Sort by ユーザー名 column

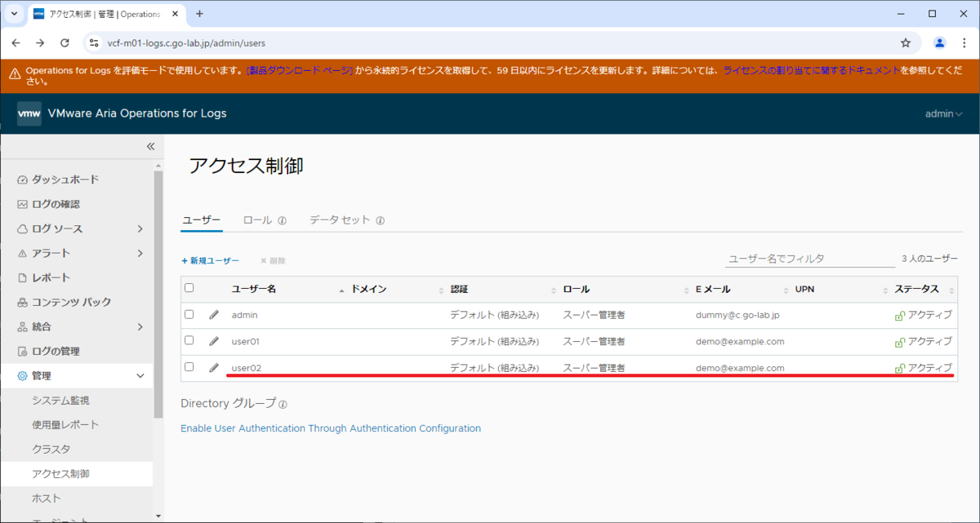tap(254, 289)
